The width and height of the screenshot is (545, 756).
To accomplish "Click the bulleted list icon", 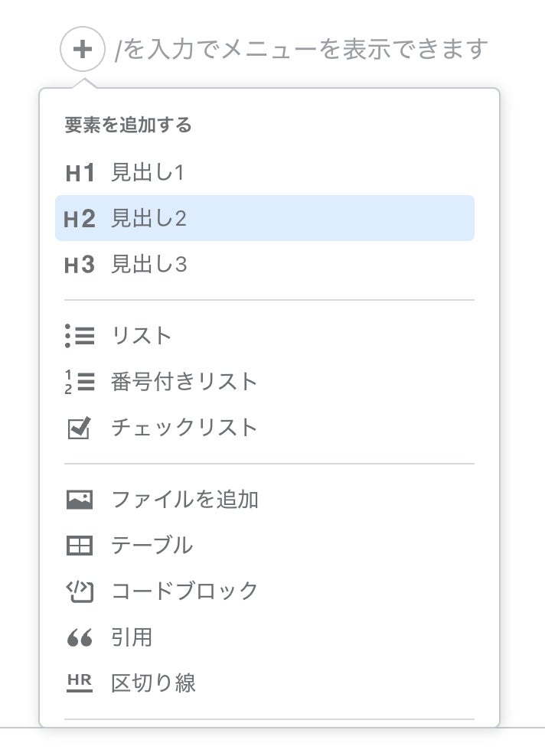I will 80,336.
